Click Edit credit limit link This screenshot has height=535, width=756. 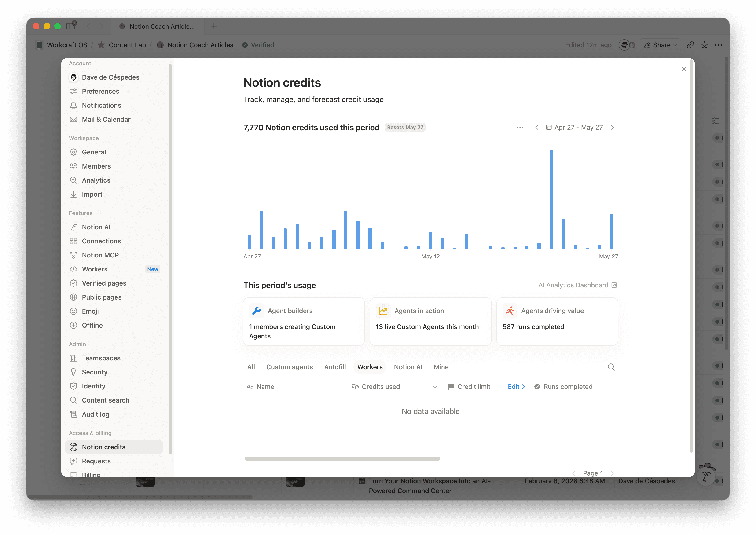(x=516, y=387)
